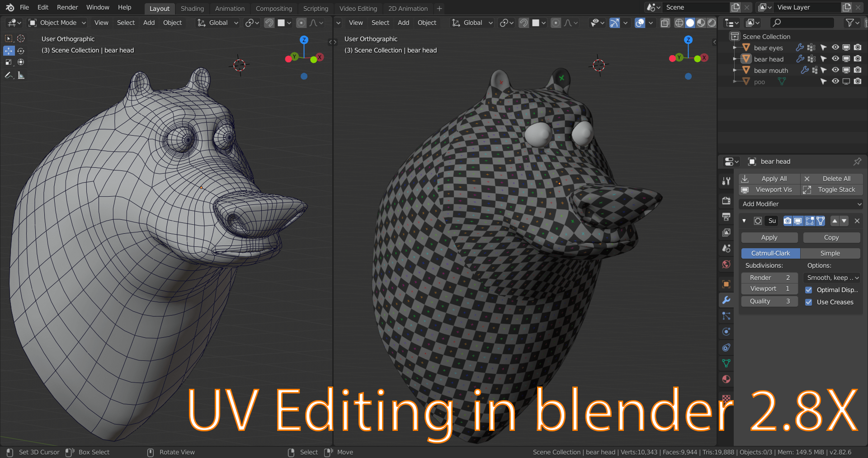Open the World properties tab
Screen dimensions: 868x458
[x=726, y=264]
